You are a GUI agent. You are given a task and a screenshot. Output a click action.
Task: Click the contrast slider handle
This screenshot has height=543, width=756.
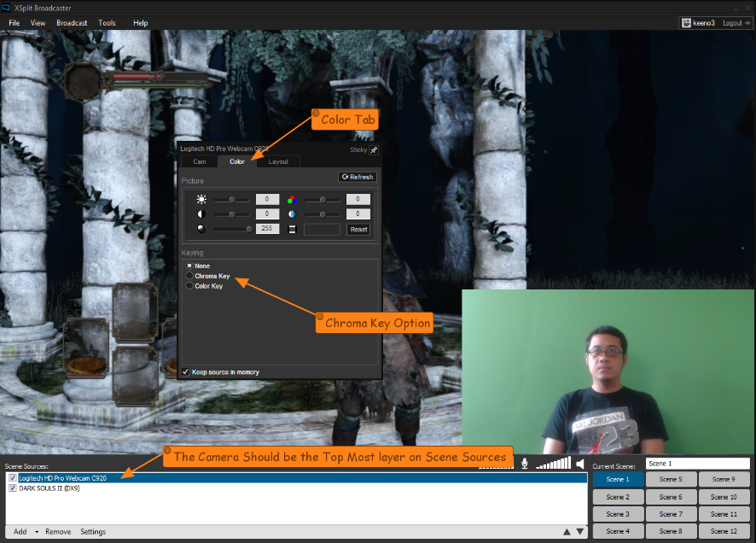point(232,214)
